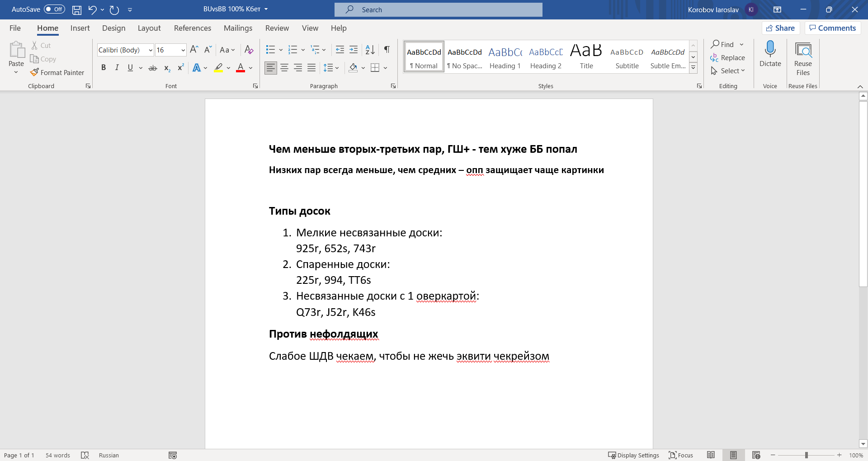This screenshot has height=461, width=868.
Task: Open the document title dropdown
Action: pyautogui.click(x=266, y=9)
